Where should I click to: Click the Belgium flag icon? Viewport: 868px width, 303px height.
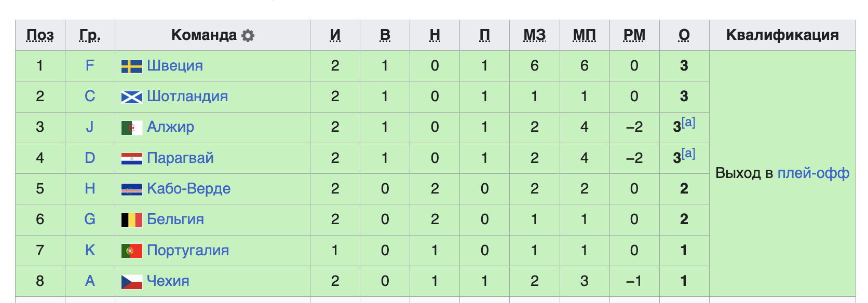coord(132,220)
